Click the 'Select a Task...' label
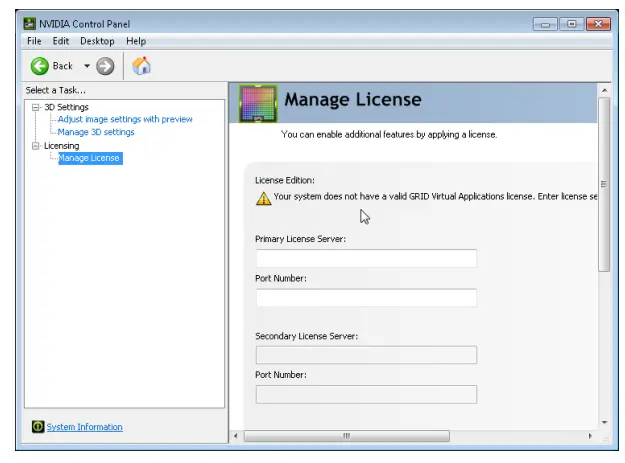The image size is (625, 463). click(x=56, y=90)
